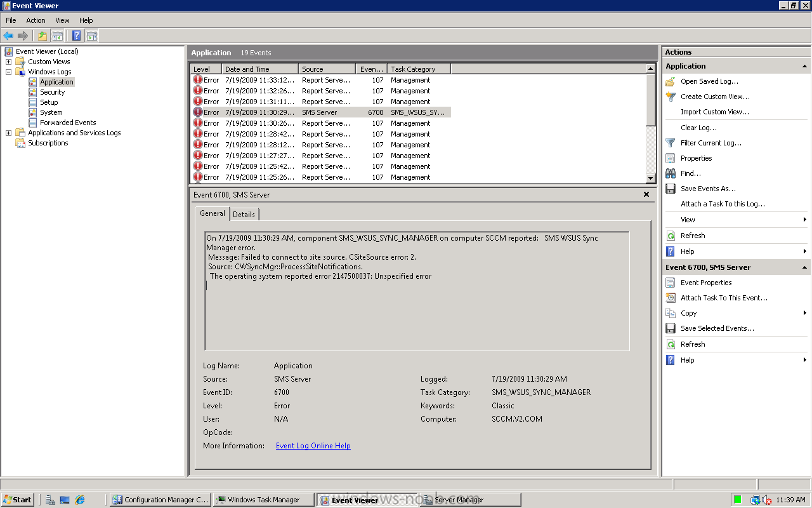Select the SMS Server event 6700 row
Screen dimensions: 812x508
click(x=321, y=112)
